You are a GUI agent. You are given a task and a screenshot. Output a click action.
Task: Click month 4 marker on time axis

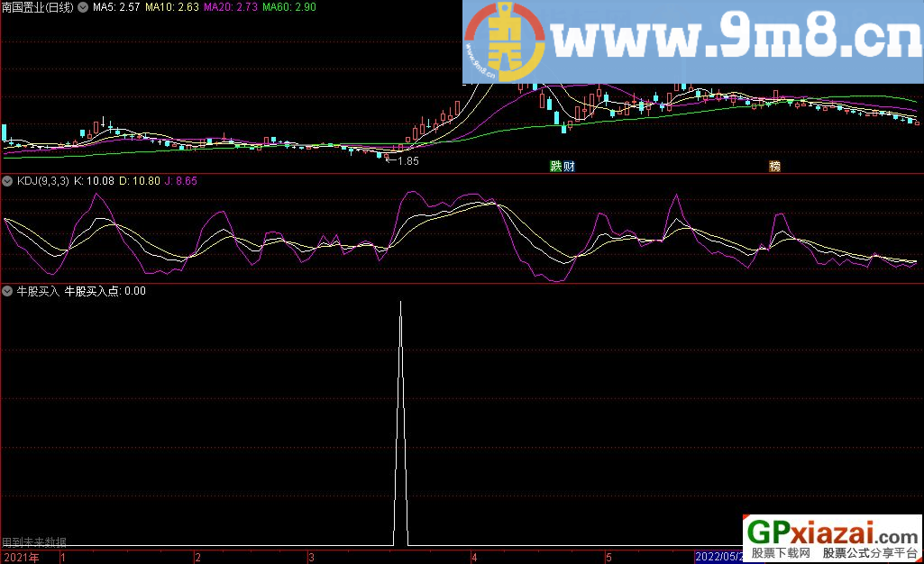474,557
